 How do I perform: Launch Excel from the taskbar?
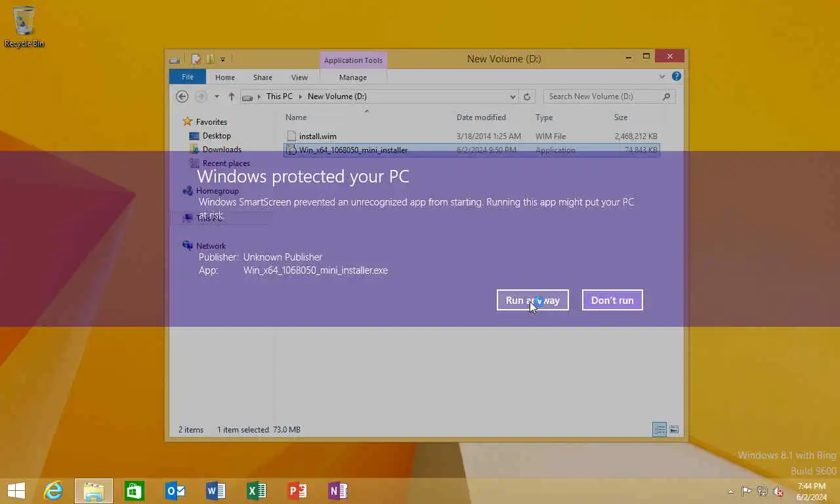pos(257,491)
